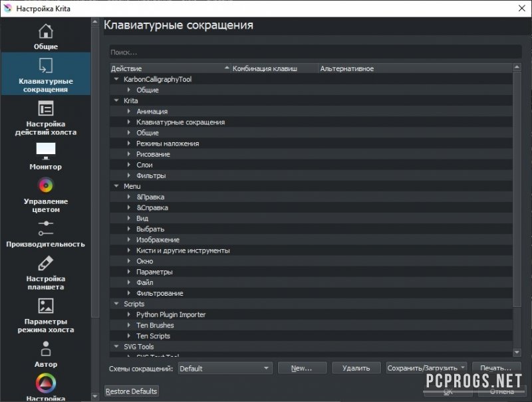Expand the Слои category
532x402 pixels.
coord(128,165)
